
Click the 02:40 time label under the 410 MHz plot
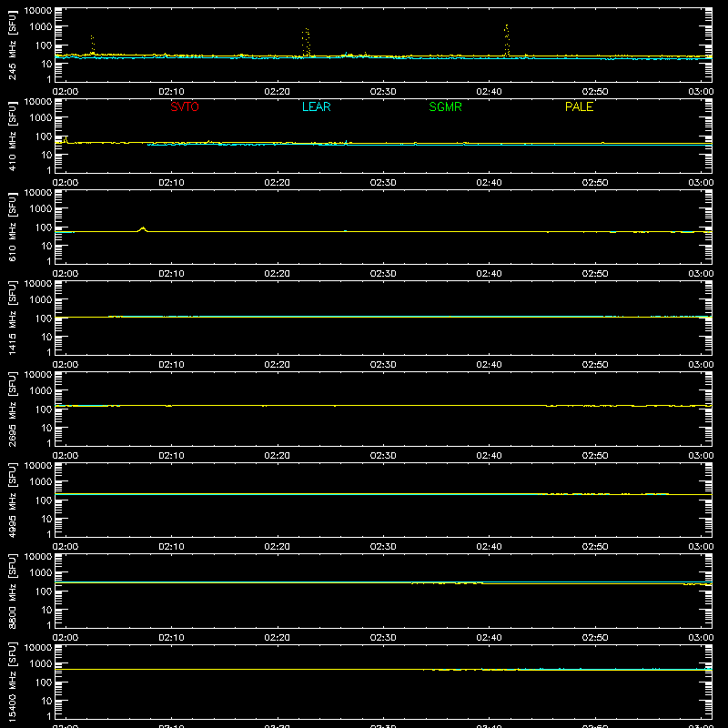click(489, 183)
